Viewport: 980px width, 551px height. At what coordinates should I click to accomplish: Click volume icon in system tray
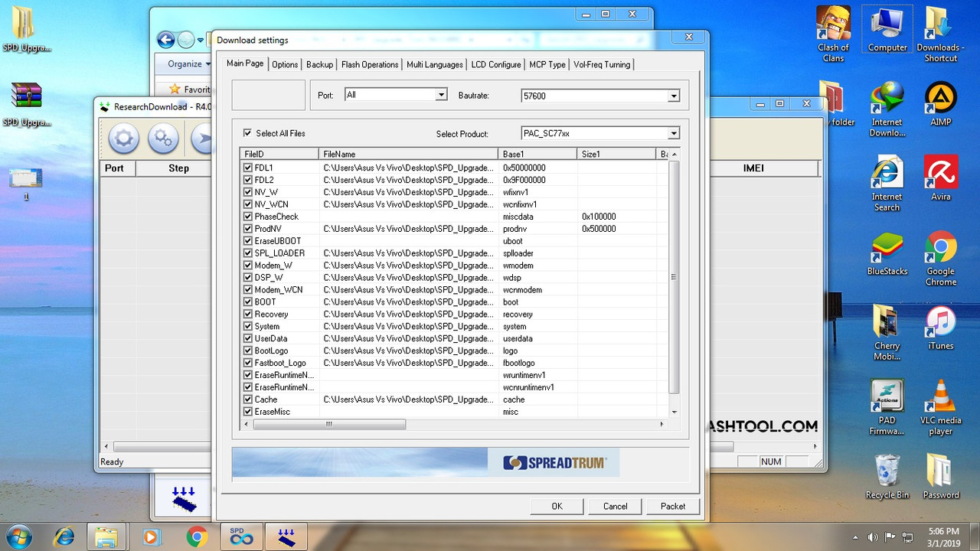pyautogui.click(x=873, y=536)
